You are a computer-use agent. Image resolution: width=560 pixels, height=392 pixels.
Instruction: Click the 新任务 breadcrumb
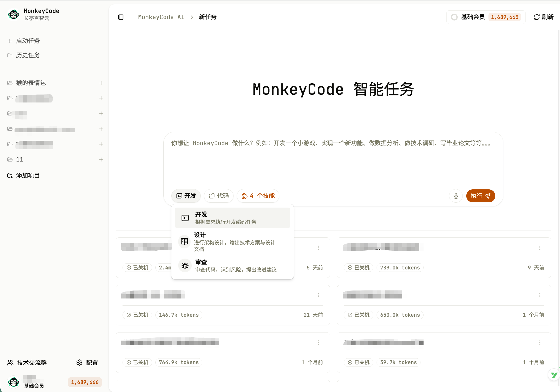tap(208, 17)
